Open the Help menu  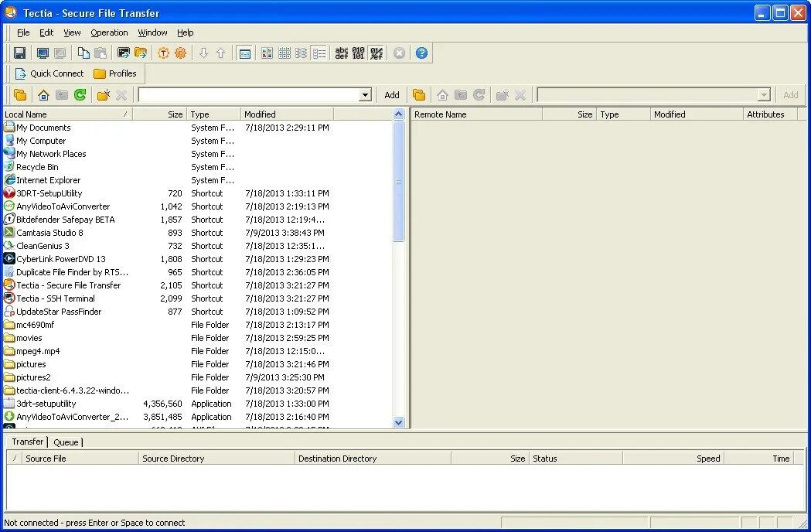click(x=186, y=32)
